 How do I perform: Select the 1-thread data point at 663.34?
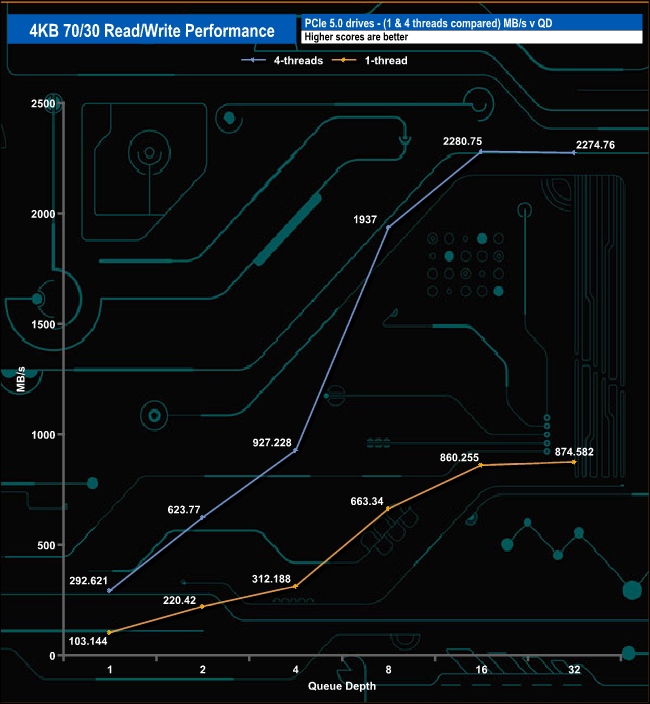[388, 509]
